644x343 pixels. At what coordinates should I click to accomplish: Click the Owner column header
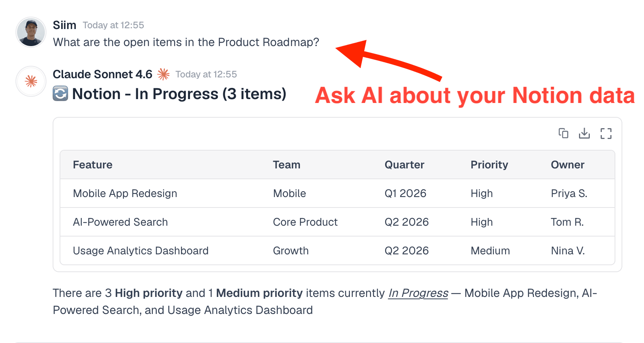coord(567,165)
